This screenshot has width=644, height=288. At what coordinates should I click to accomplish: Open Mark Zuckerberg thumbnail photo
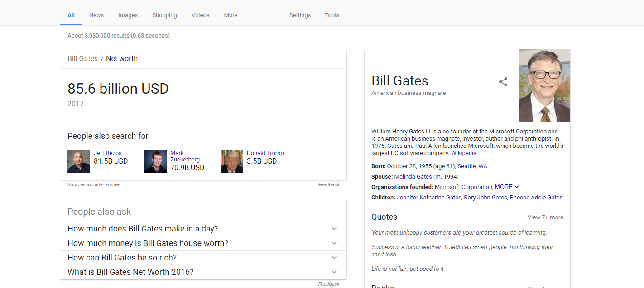(x=155, y=161)
